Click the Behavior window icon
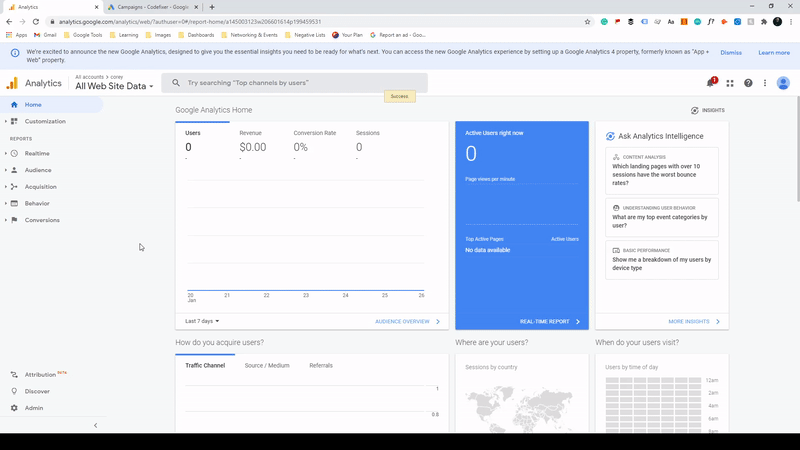800x450 pixels. 14,203
